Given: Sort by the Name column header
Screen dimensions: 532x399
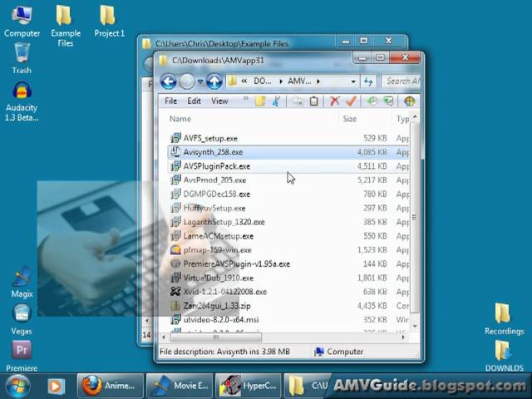Looking at the screenshot, I should [180, 119].
